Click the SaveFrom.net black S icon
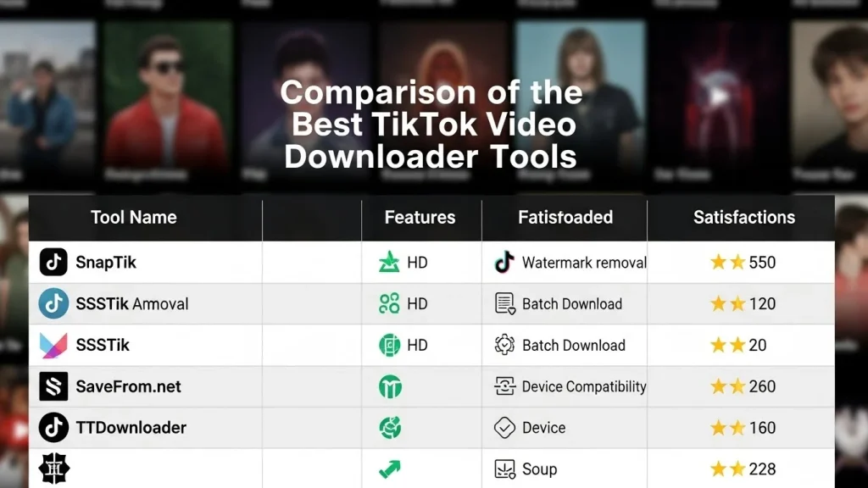The width and height of the screenshot is (868, 488). coord(53,386)
